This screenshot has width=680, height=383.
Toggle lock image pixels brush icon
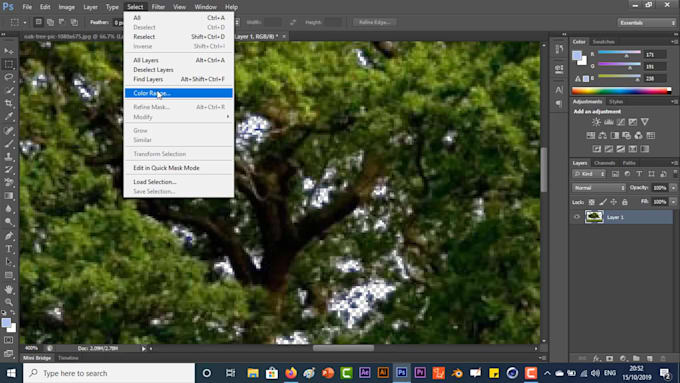pyautogui.click(x=603, y=202)
